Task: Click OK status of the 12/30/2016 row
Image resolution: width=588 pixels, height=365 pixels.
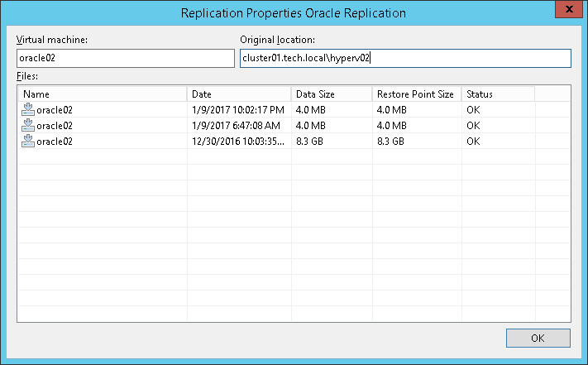Action: (x=473, y=141)
